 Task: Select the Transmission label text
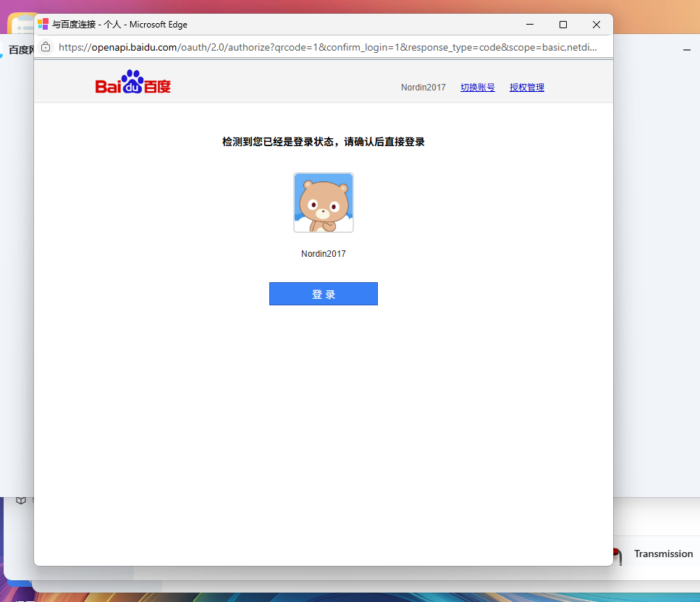[663, 554]
